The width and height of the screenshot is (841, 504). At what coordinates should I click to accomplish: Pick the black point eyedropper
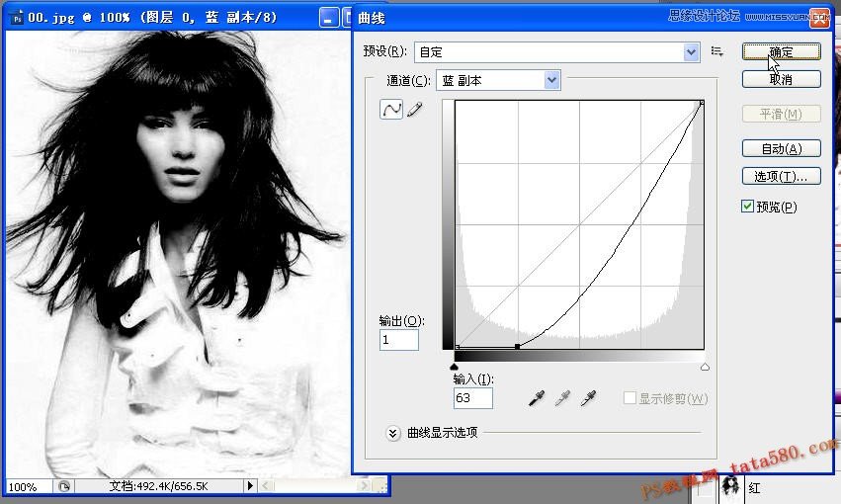click(x=537, y=398)
